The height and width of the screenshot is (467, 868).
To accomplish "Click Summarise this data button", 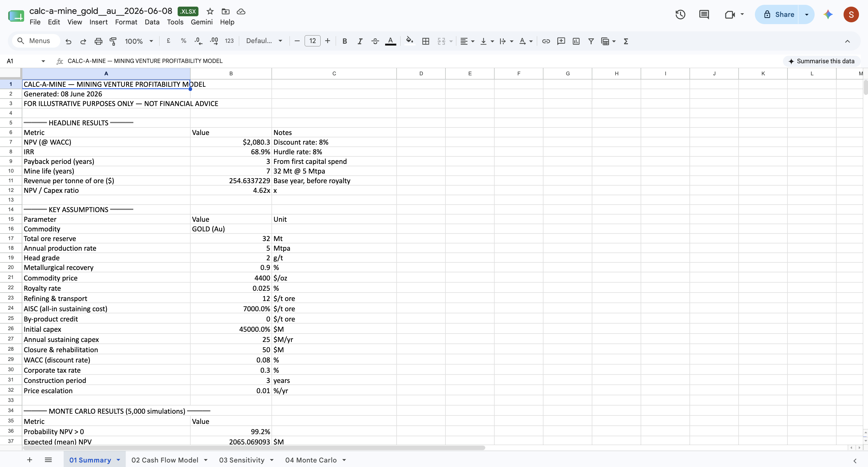I will pyautogui.click(x=821, y=61).
